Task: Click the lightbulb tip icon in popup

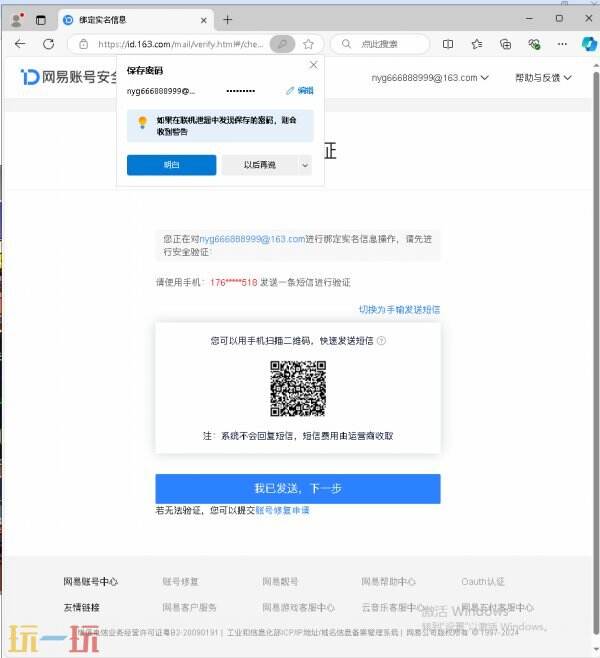Action: pos(142,122)
